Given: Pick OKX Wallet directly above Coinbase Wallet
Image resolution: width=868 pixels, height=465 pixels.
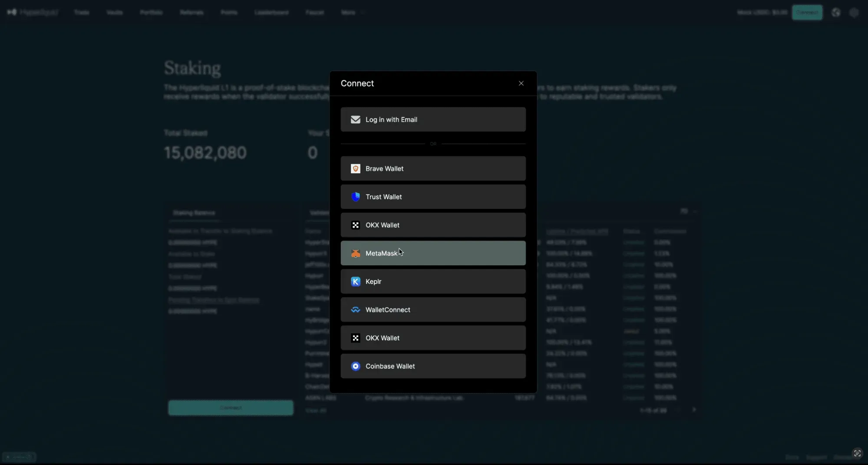Looking at the screenshot, I should [433, 338].
